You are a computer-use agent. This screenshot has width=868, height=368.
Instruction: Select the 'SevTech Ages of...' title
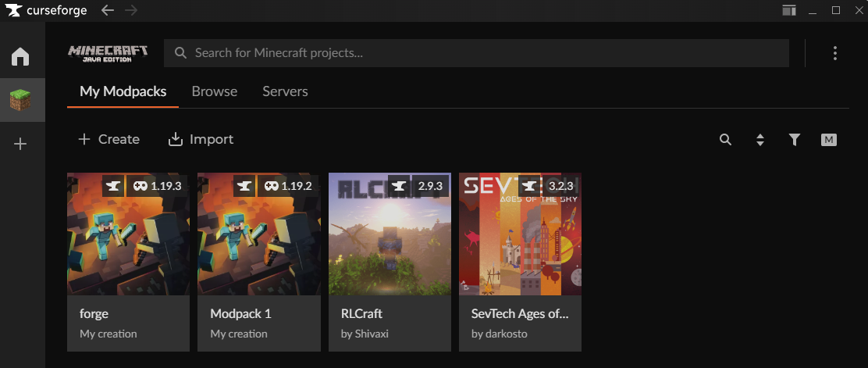point(520,313)
